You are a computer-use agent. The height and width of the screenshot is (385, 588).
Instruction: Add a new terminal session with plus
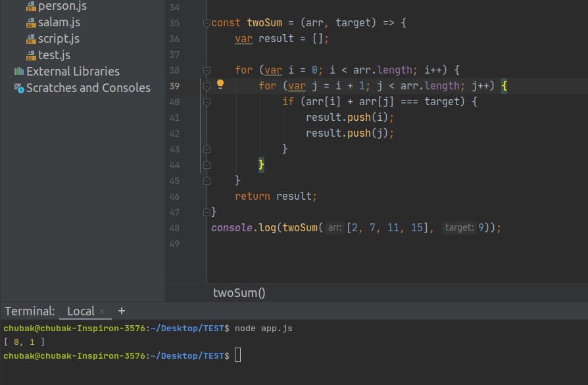point(122,311)
